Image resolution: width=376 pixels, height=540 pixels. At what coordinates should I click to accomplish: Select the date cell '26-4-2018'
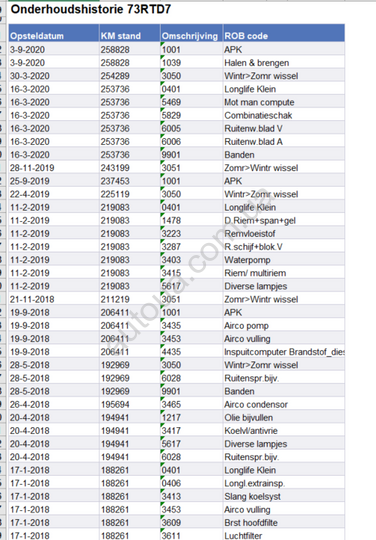54,404
